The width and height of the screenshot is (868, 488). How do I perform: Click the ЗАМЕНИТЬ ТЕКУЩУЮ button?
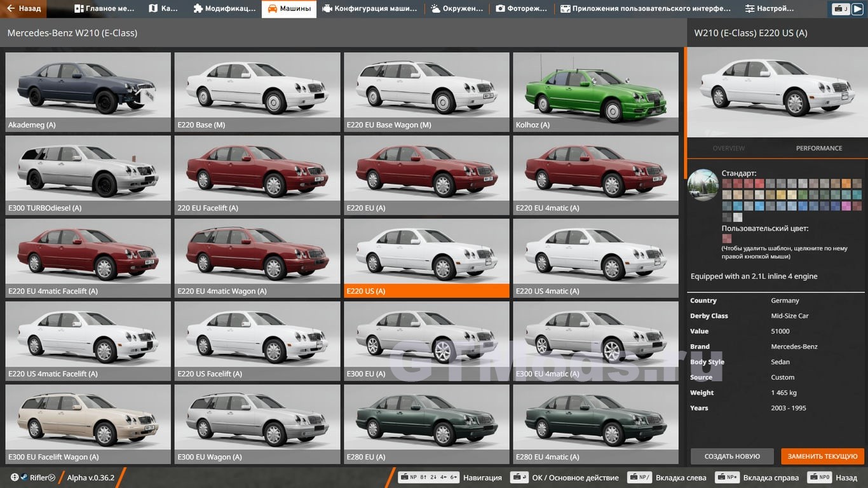(822, 456)
